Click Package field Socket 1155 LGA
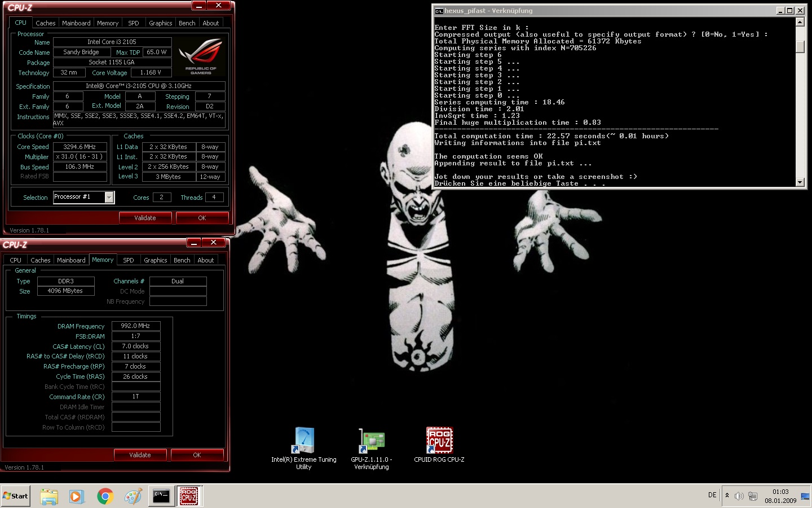 [x=112, y=62]
